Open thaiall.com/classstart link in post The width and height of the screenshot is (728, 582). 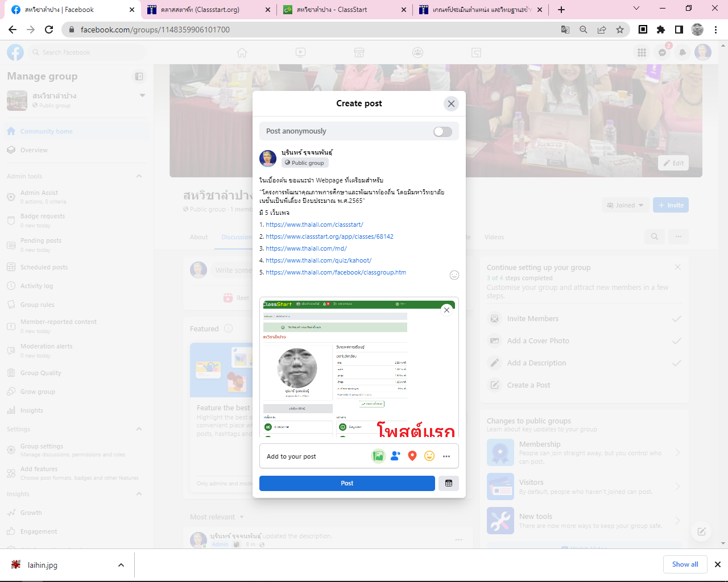pyautogui.click(x=315, y=225)
